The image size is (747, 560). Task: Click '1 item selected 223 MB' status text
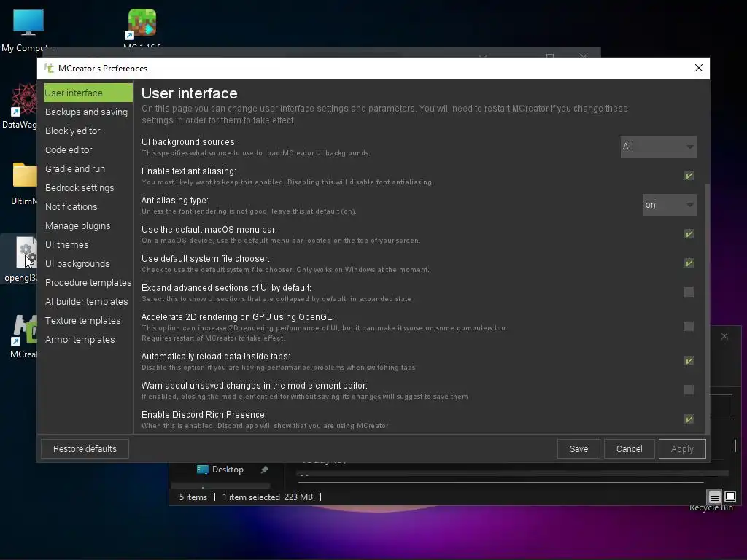(267, 497)
